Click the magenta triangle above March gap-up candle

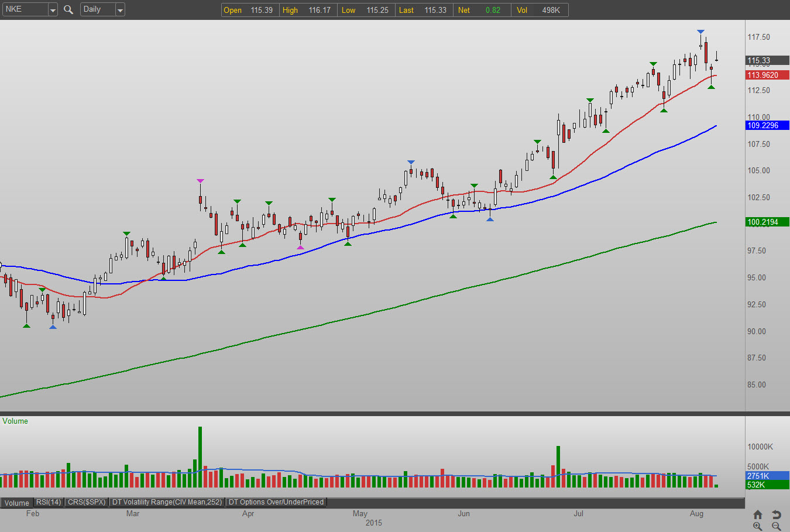(200, 181)
